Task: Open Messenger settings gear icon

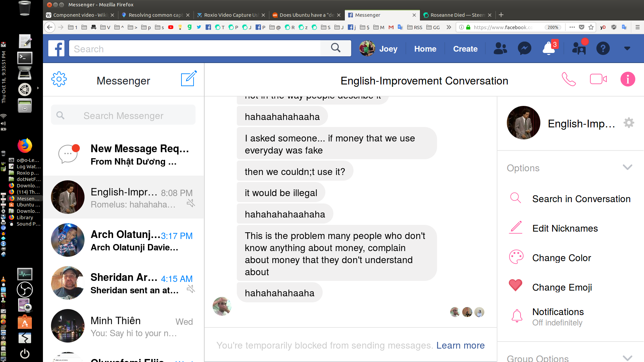Action: [x=59, y=79]
